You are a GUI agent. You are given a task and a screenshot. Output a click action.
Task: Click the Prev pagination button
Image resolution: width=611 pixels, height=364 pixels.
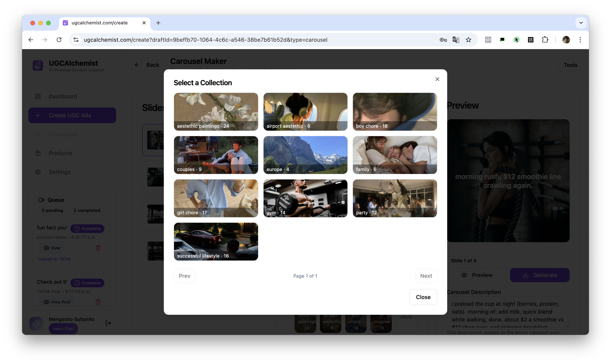[184, 276]
